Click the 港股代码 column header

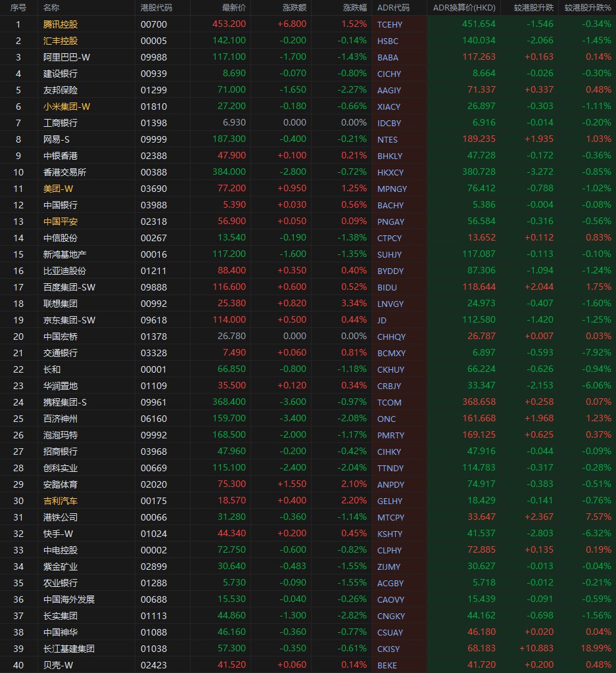tap(156, 8)
